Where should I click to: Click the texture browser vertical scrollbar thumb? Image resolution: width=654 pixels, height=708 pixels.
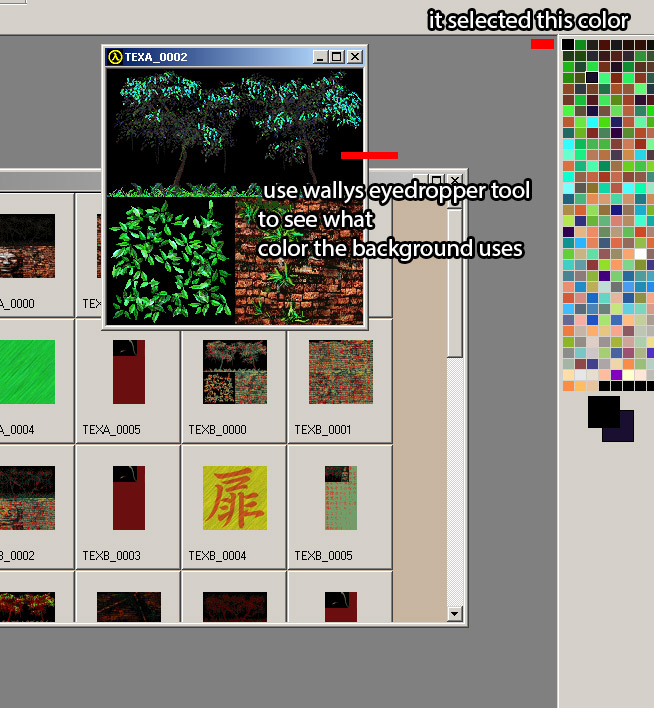click(x=455, y=283)
